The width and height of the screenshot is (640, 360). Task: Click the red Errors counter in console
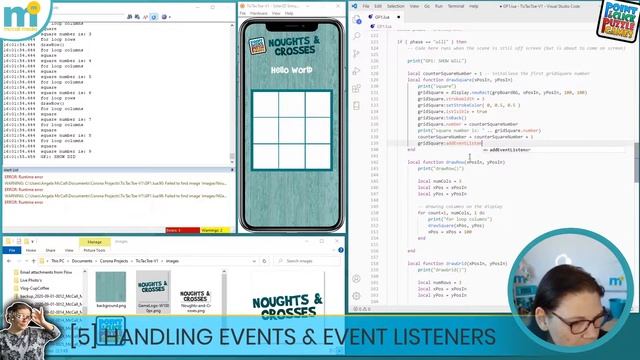(182, 231)
